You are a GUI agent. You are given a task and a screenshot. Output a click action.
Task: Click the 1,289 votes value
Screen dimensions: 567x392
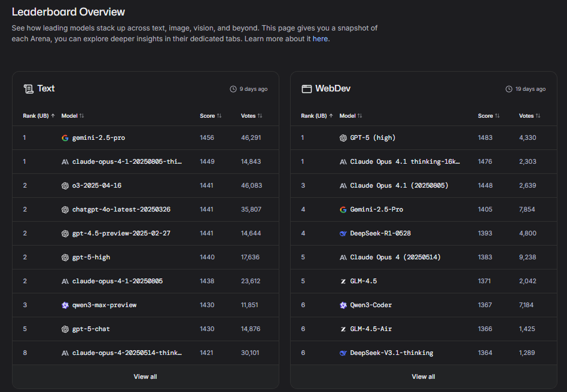pyautogui.click(x=527, y=353)
